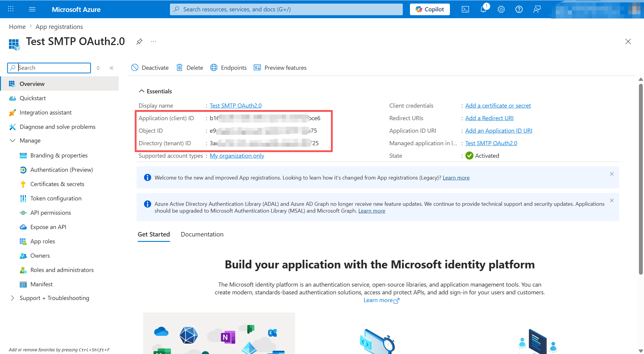Dismiss the ADAL deprecation banner

click(612, 200)
